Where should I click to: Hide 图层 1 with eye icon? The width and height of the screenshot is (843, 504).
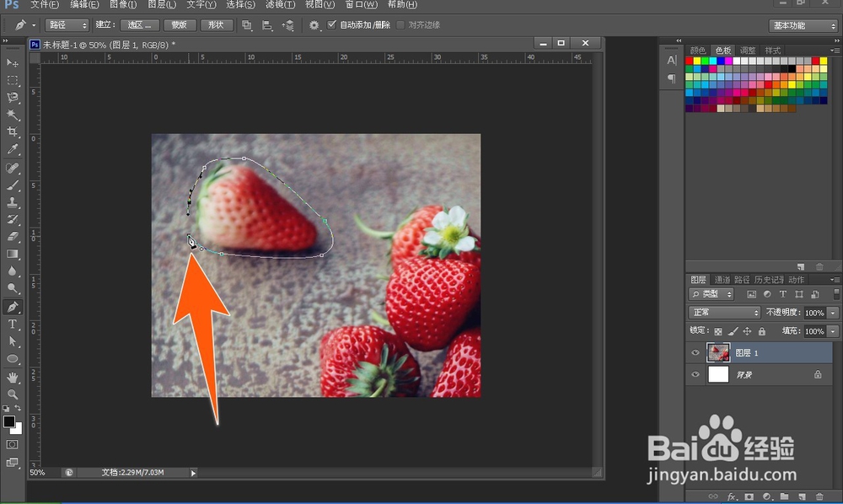(695, 352)
